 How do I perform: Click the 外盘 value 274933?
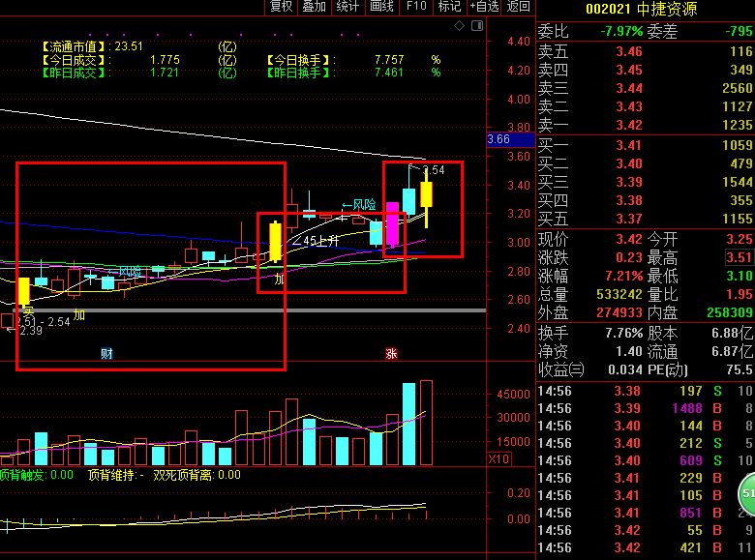click(x=619, y=312)
